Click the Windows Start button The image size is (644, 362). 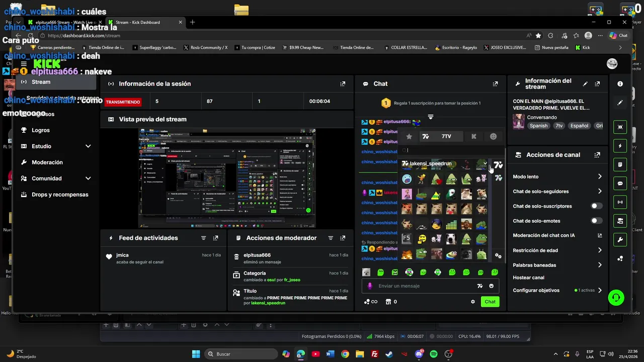tap(196, 354)
